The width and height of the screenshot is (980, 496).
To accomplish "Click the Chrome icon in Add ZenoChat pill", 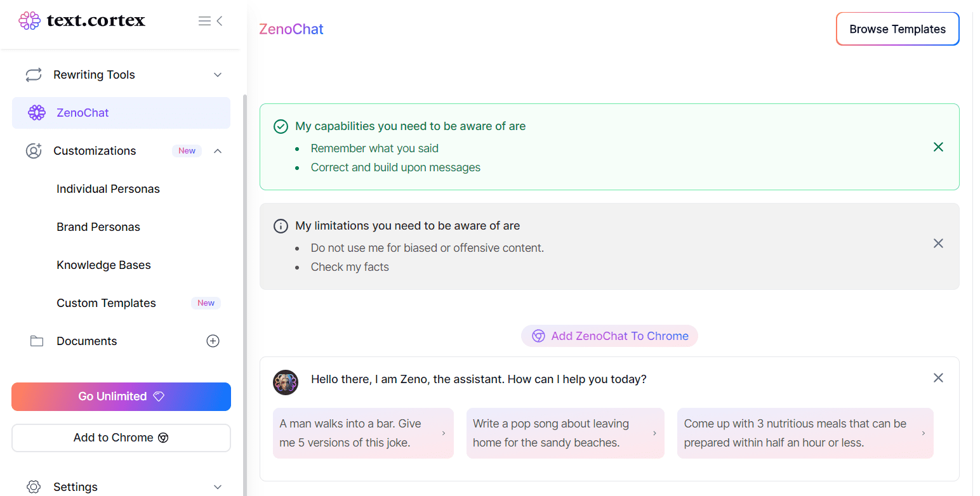I will [x=538, y=336].
